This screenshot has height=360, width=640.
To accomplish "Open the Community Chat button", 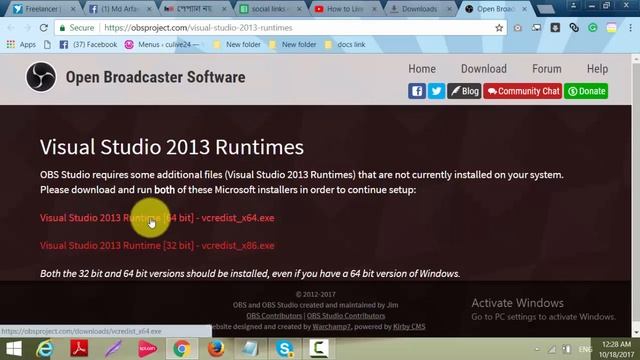I will point(522,91).
